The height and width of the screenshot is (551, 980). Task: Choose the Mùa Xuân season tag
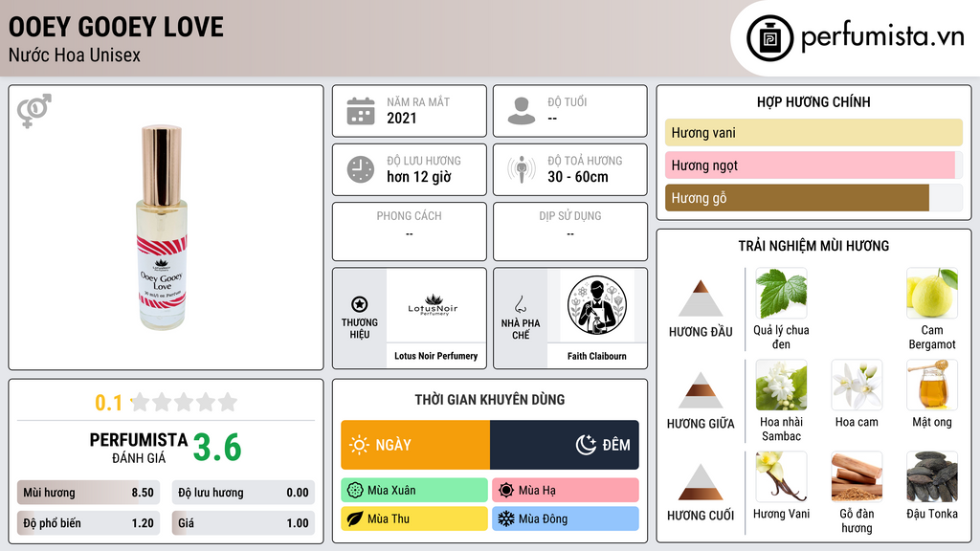414,491
